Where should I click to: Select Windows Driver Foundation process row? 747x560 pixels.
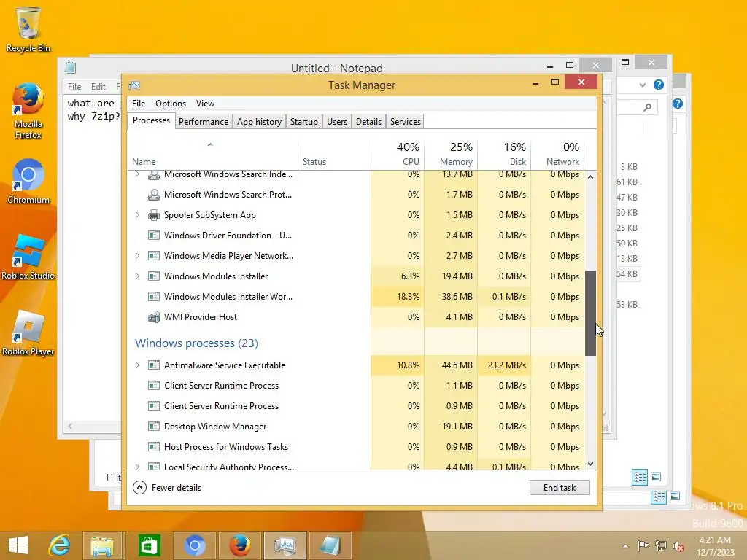tap(356, 236)
